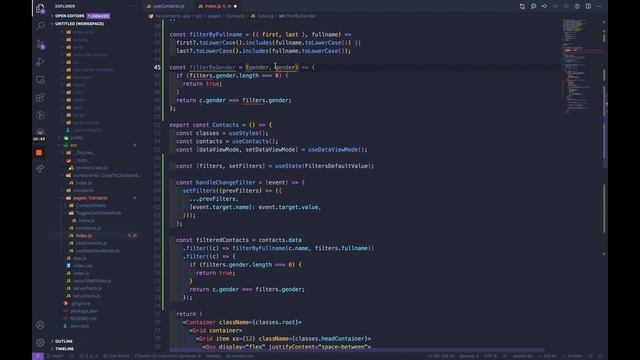
Task: Open constants.js in the Contacts folder
Action: click(89, 228)
